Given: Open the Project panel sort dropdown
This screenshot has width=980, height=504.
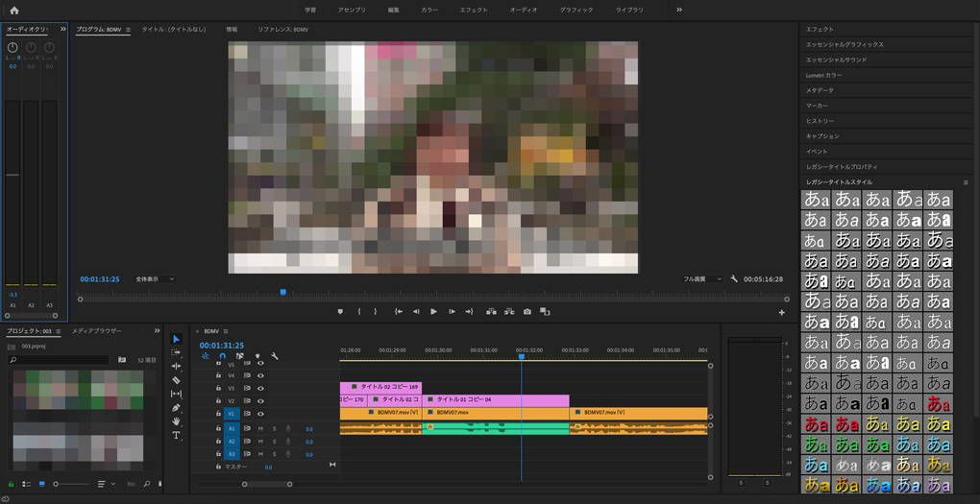Looking at the screenshot, I should [107, 484].
